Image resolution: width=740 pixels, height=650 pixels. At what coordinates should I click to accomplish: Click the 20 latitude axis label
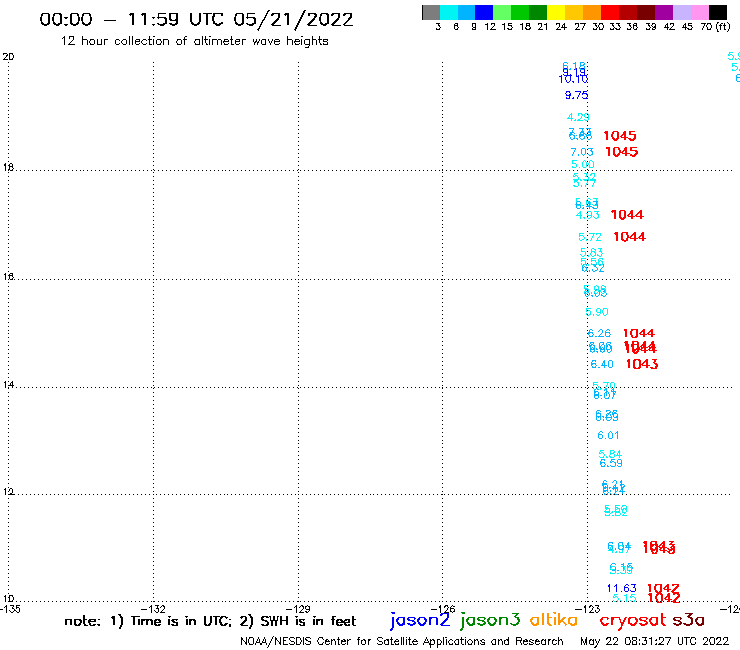tap(8, 57)
